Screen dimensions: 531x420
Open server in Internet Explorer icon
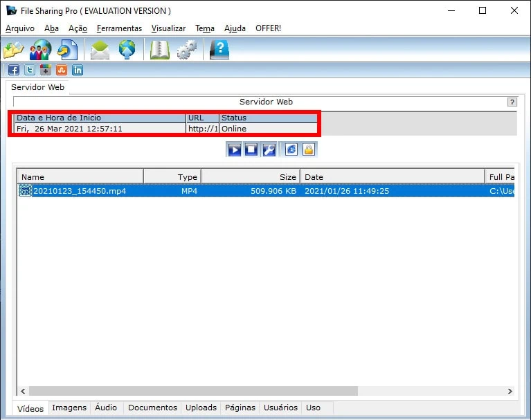point(291,149)
